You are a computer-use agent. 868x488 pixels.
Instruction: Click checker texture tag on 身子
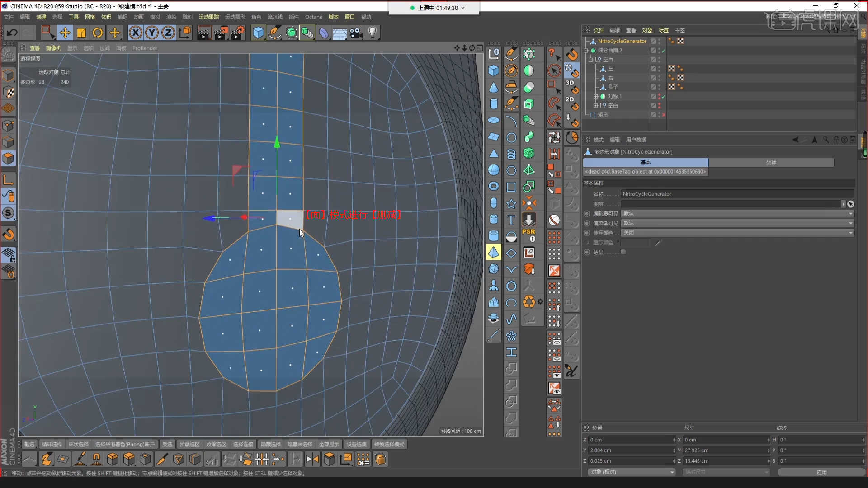671,87
